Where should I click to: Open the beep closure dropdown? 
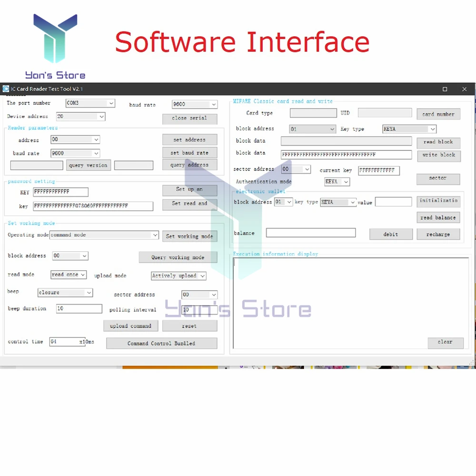[x=65, y=293]
